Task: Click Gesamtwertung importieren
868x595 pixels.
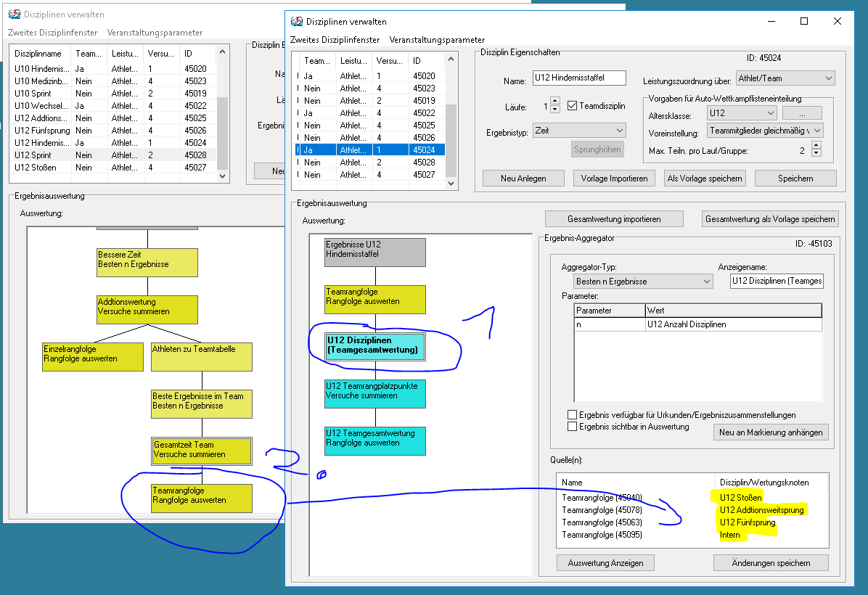Action: point(615,219)
